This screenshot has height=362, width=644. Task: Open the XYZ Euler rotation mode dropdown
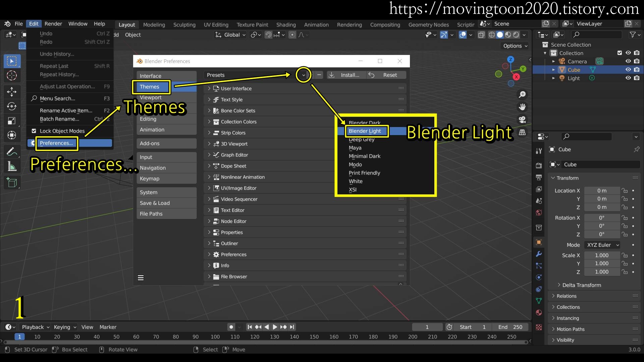(602, 245)
